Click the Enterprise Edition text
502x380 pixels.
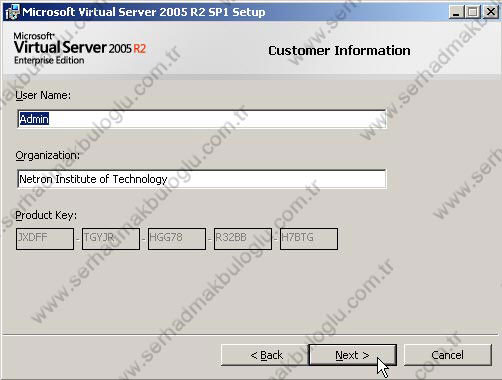[x=49, y=60]
